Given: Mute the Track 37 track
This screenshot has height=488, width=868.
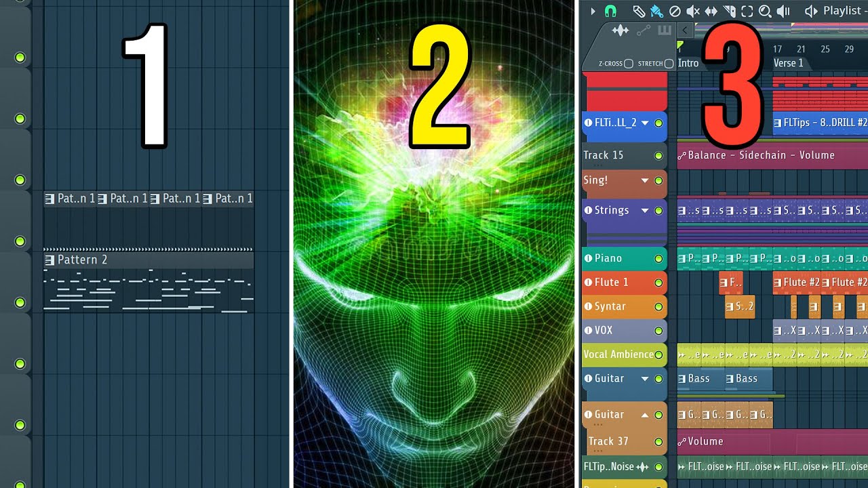Looking at the screenshot, I should pyautogui.click(x=658, y=441).
